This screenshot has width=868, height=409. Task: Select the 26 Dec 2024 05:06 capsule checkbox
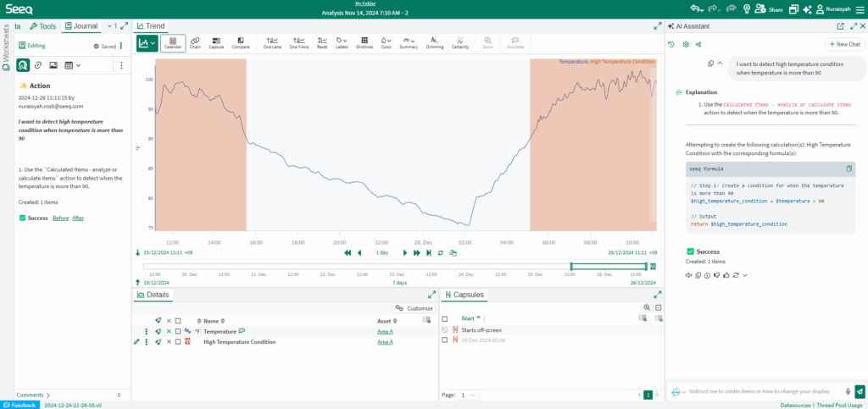tap(444, 340)
